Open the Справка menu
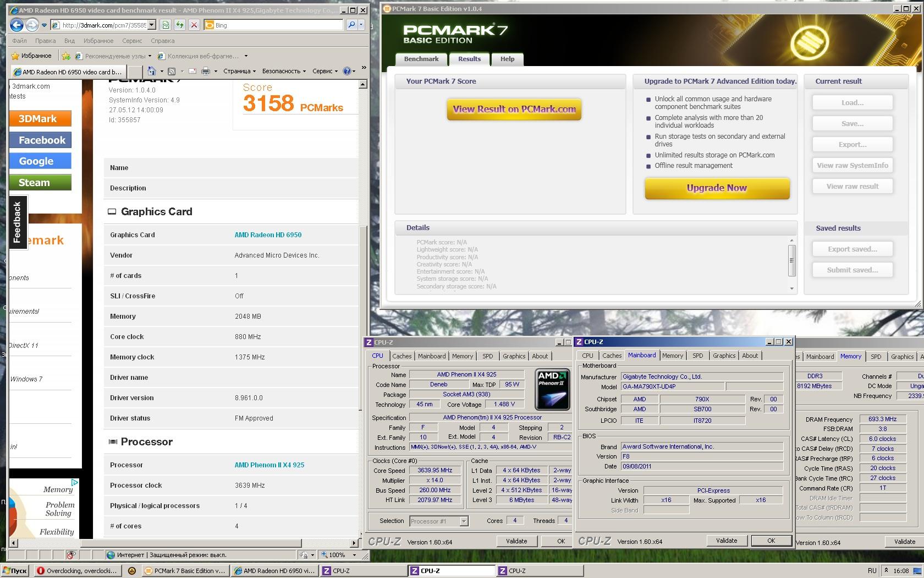Screen dimensions: 924x578 click(x=162, y=41)
